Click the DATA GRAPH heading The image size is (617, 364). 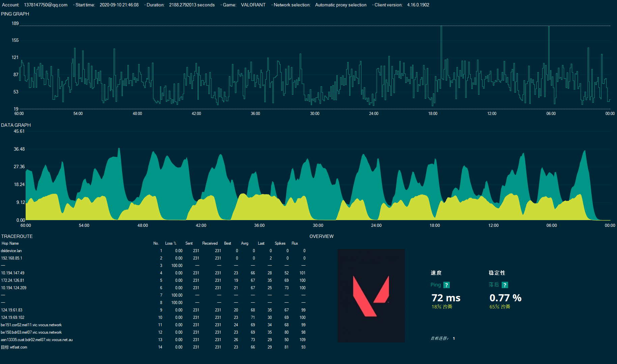pos(16,125)
